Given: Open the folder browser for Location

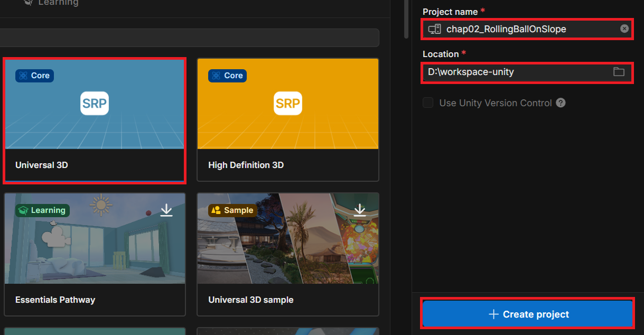Looking at the screenshot, I should (619, 72).
